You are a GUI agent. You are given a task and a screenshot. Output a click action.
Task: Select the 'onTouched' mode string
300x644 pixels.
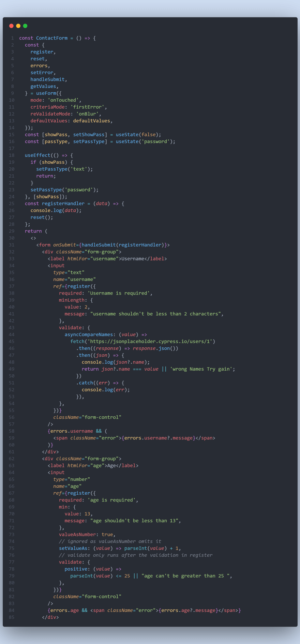tap(63, 100)
